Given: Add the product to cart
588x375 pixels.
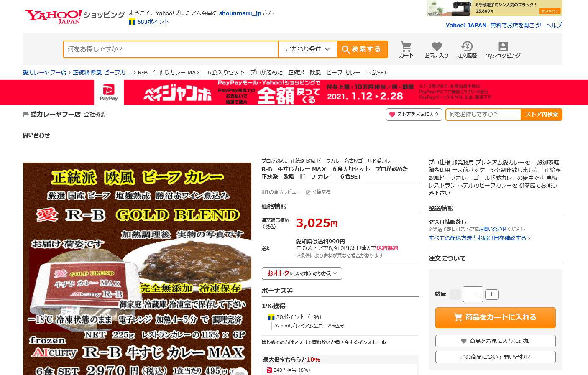Looking at the screenshot, I should click(495, 317).
